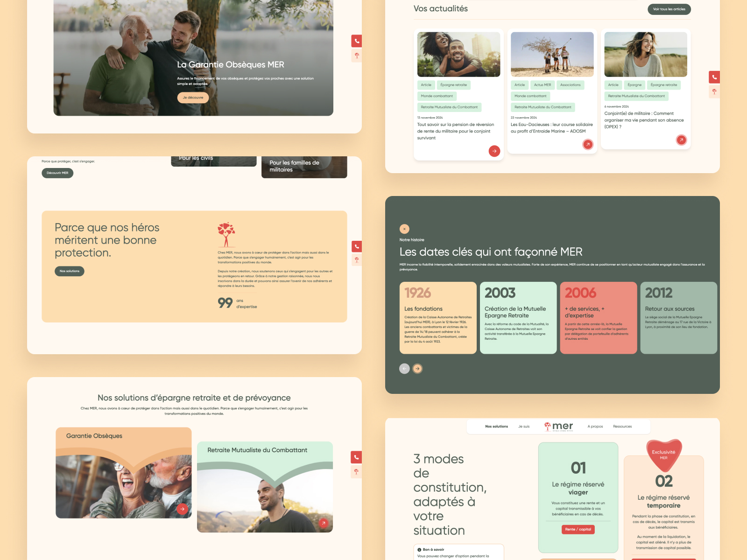Click tree icon beside the Vos actualités panel

click(714, 91)
